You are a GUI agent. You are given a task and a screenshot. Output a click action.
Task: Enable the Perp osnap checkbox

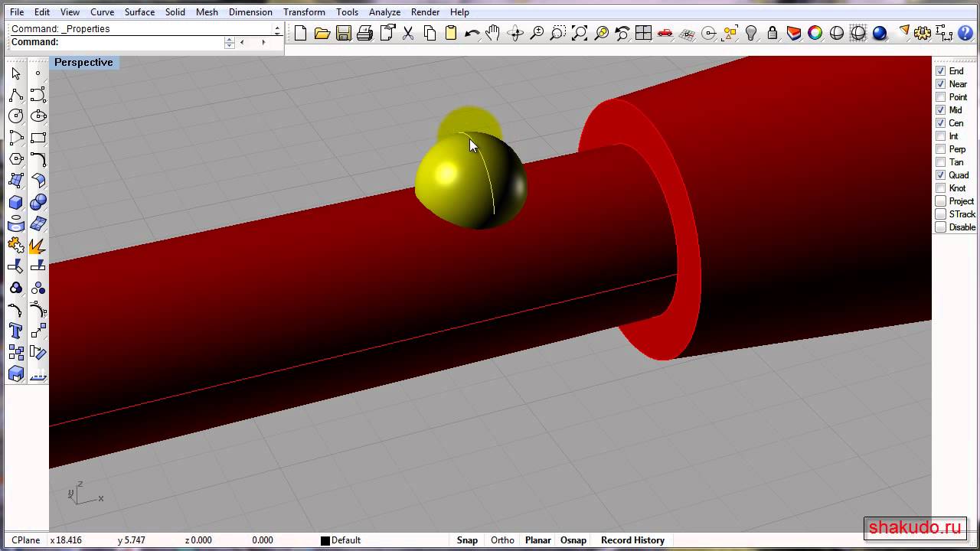[x=941, y=149]
